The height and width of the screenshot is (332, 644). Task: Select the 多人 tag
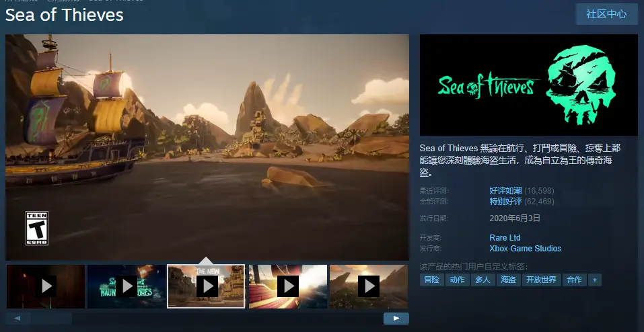pyautogui.click(x=482, y=280)
